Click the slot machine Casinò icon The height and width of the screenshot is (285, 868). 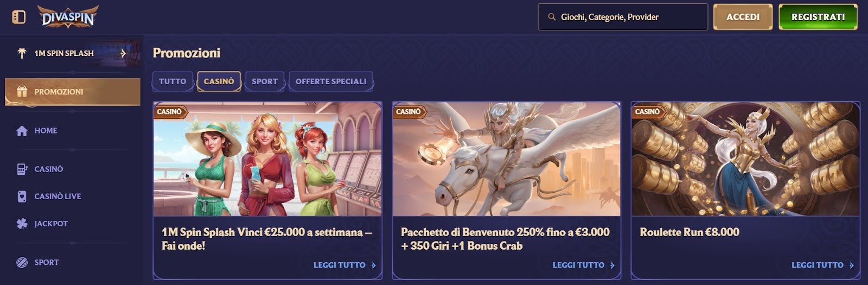[x=22, y=169]
